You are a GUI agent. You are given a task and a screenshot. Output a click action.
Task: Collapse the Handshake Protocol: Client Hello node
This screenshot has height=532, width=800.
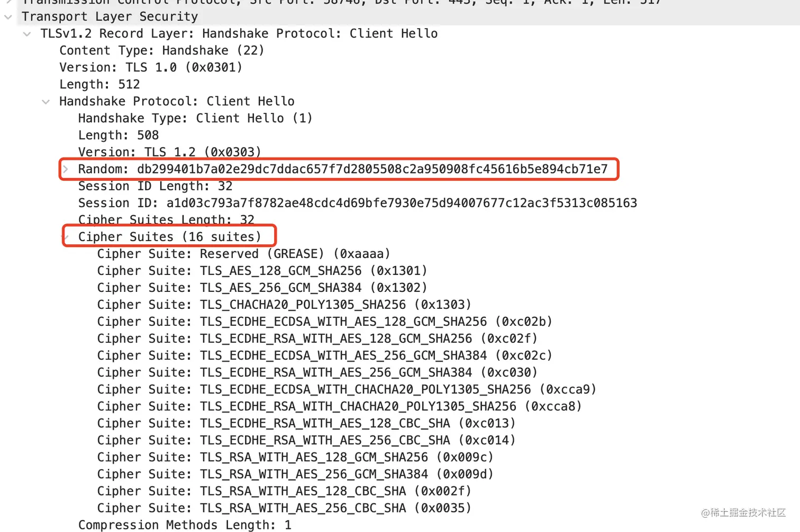[46, 102]
